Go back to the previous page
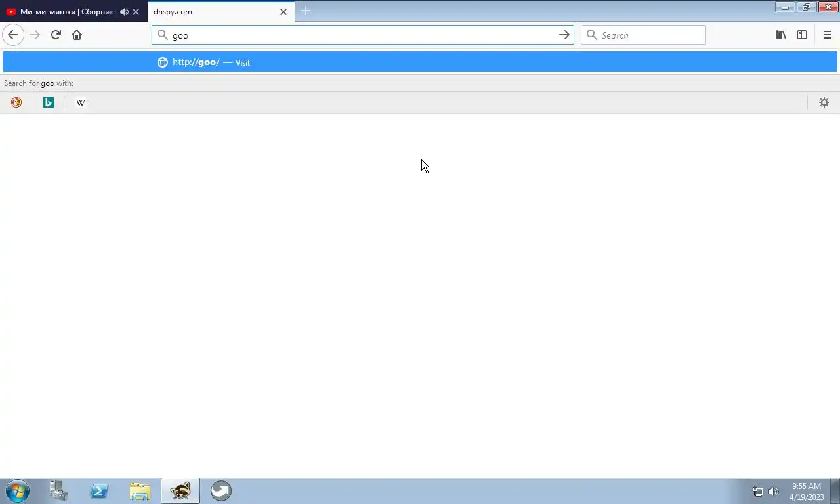 [13, 35]
